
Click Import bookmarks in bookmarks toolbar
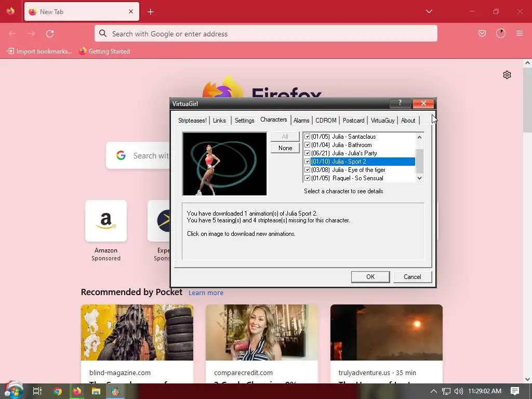click(39, 51)
